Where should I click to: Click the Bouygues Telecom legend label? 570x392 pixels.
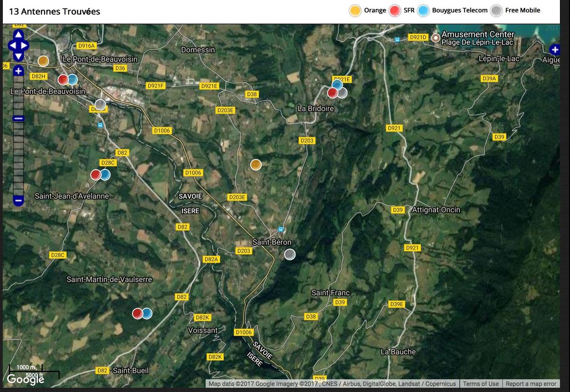[x=460, y=10]
